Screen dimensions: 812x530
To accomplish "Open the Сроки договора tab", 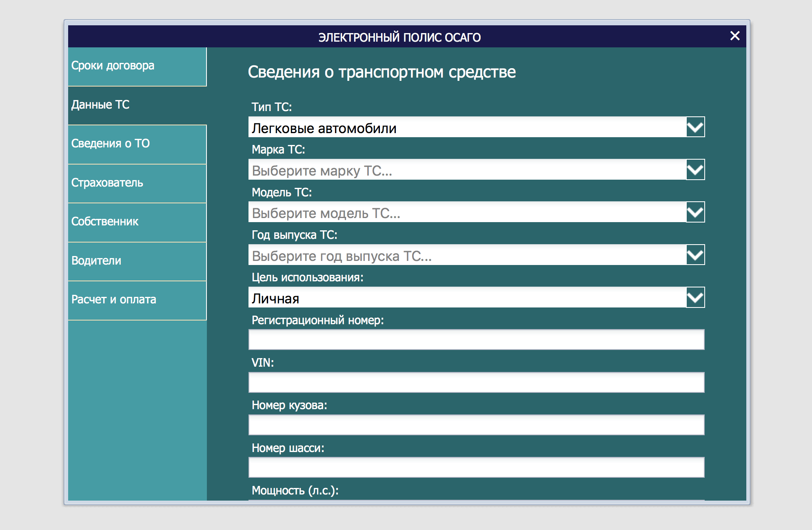I will tap(138, 67).
